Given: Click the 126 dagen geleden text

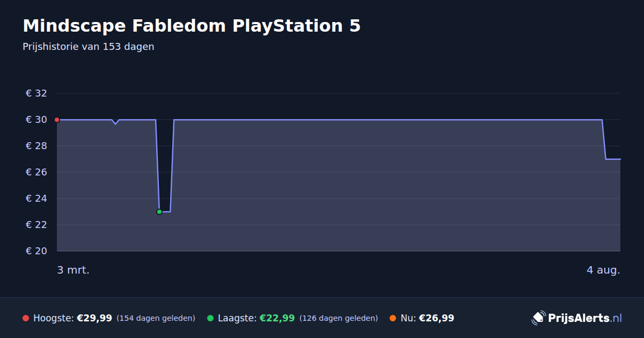Looking at the screenshot, I should (339, 318).
